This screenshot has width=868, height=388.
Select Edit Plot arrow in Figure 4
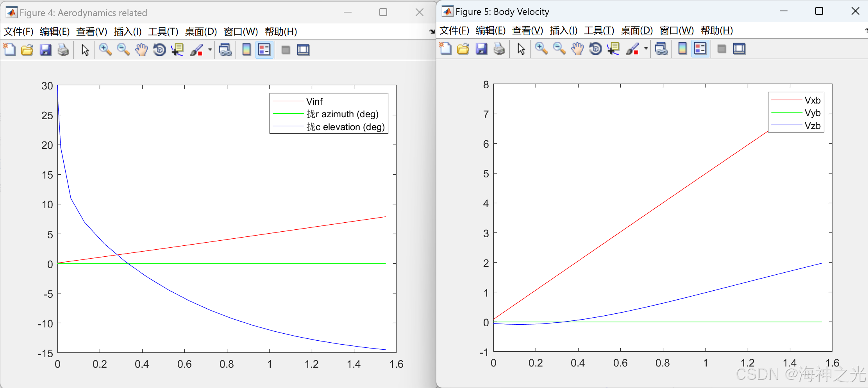85,50
